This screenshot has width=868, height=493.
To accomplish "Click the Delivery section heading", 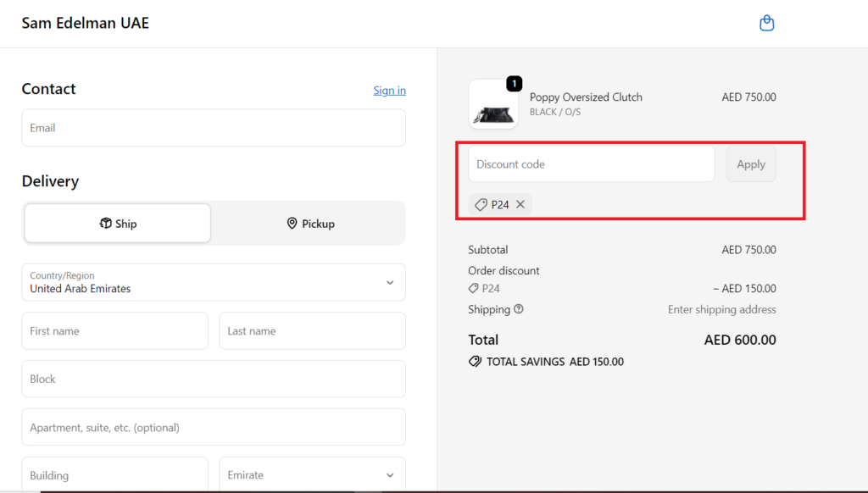I will click(50, 181).
